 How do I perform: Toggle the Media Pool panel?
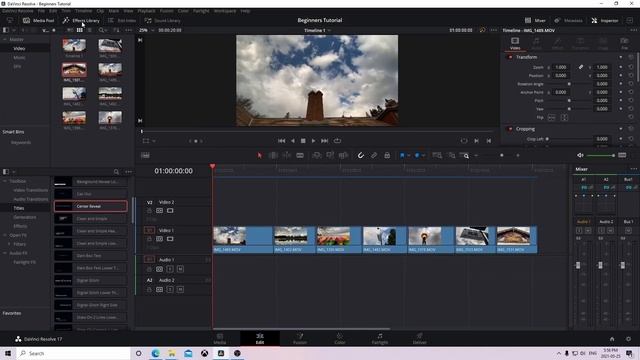click(39, 20)
